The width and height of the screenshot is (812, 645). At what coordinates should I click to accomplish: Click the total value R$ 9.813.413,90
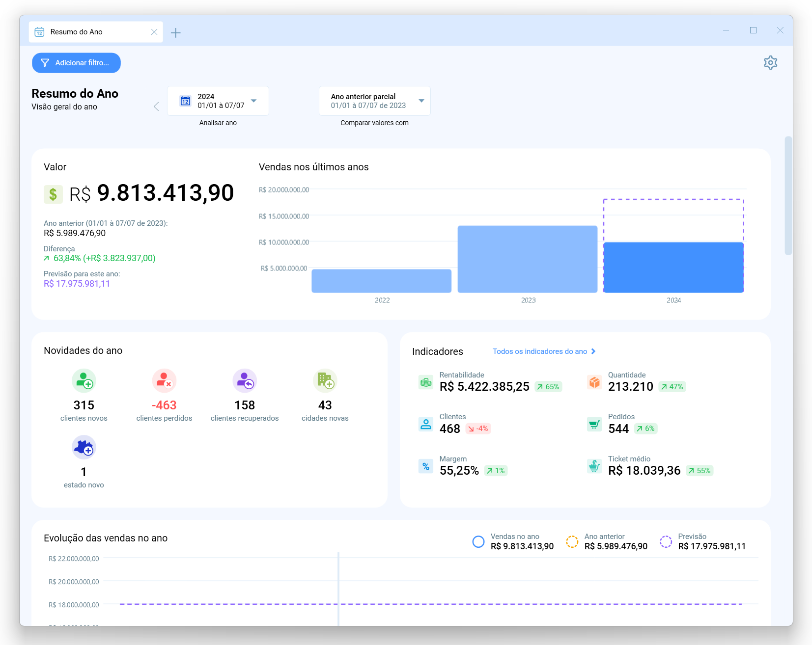point(152,193)
